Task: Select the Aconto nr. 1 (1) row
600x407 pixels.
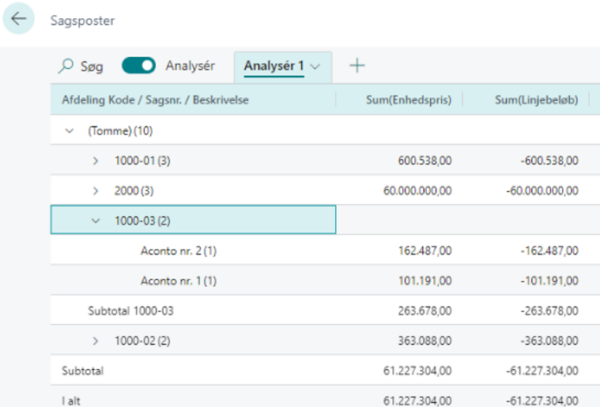Action: pyautogui.click(x=325, y=280)
